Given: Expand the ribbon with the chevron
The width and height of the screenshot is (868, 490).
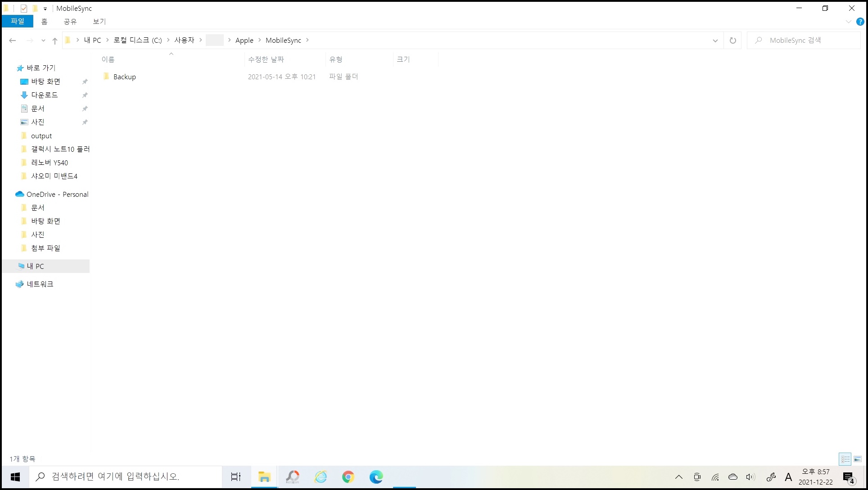Looking at the screenshot, I should tap(848, 22).
